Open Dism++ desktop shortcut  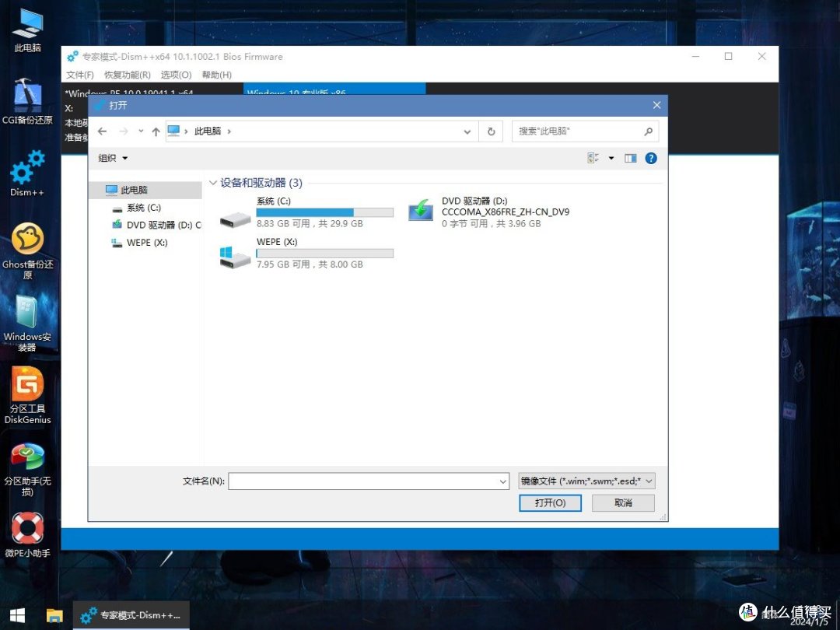click(x=27, y=173)
